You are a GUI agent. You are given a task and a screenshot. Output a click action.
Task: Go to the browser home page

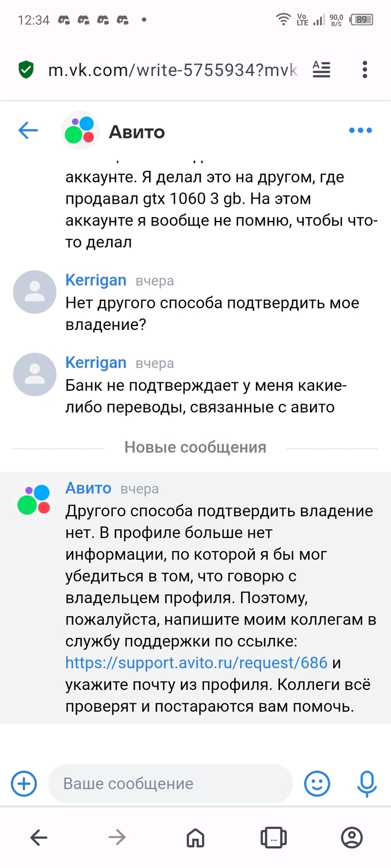pos(195,837)
